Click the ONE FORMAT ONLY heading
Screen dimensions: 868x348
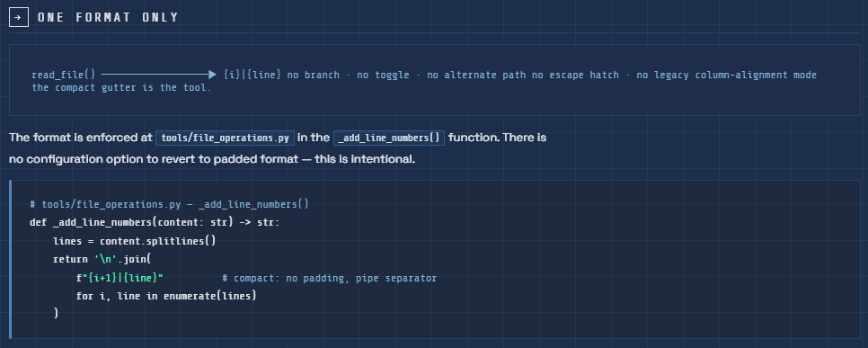pos(108,17)
